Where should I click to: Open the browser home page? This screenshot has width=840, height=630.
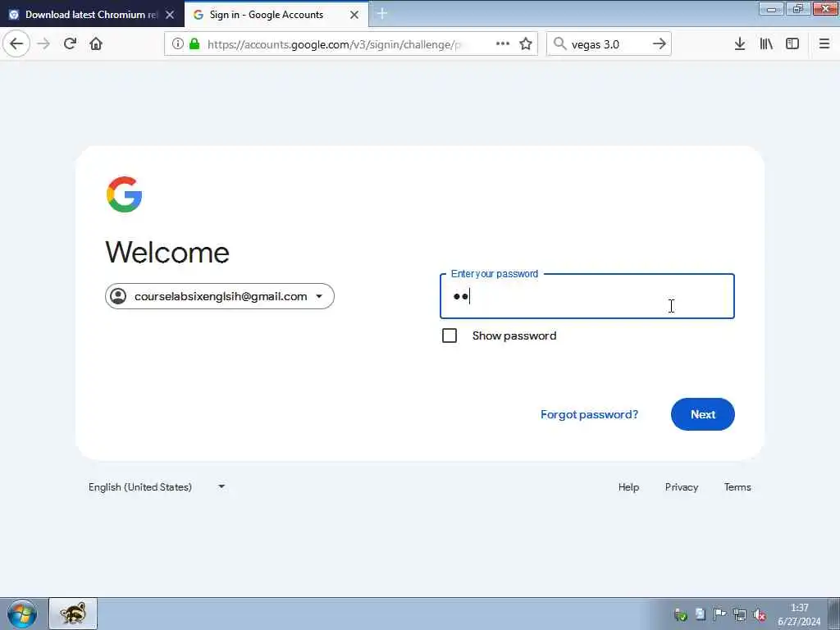coord(96,44)
